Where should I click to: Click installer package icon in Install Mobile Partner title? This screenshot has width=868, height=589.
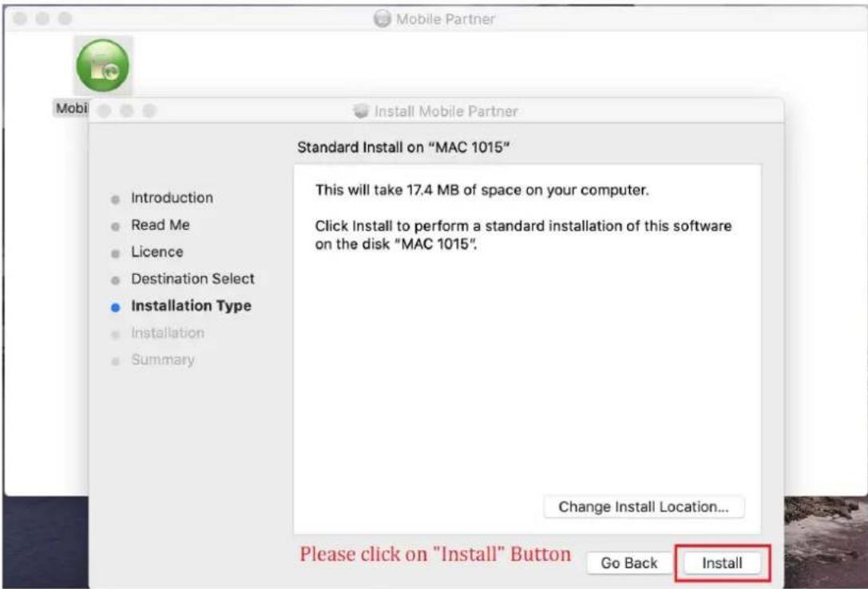click(361, 111)
